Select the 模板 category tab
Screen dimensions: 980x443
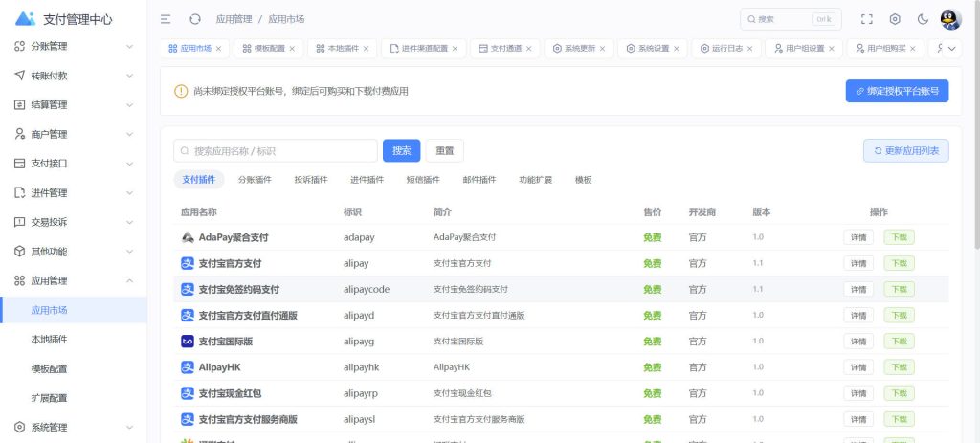[x=583, y=180]
